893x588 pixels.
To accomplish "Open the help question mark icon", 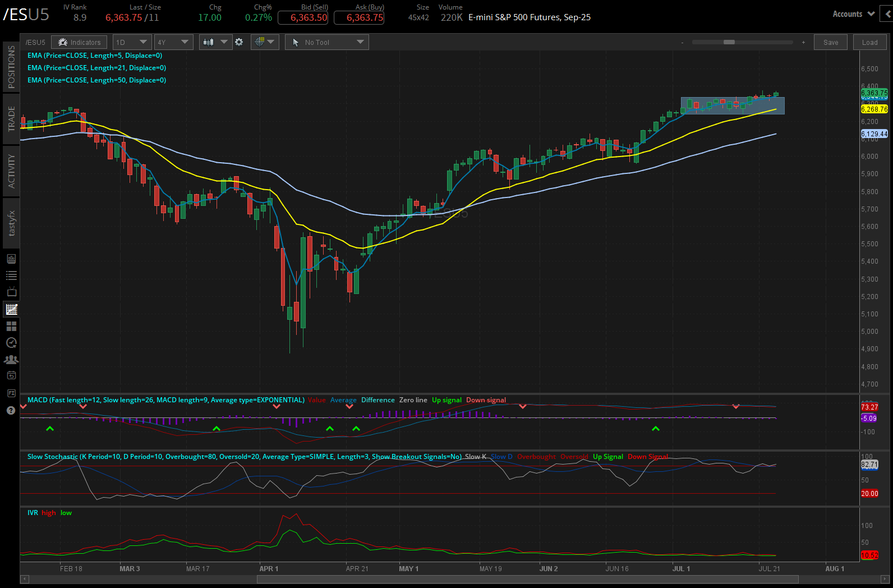I will click(11, 411).
